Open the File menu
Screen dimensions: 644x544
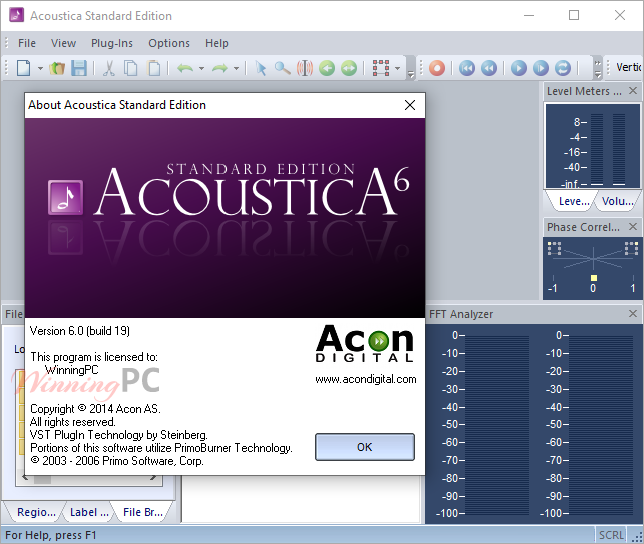point(27,43)
